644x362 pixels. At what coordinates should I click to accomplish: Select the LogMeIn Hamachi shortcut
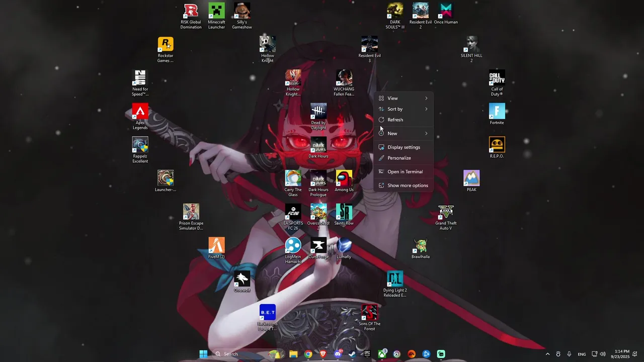coord(293,251)
